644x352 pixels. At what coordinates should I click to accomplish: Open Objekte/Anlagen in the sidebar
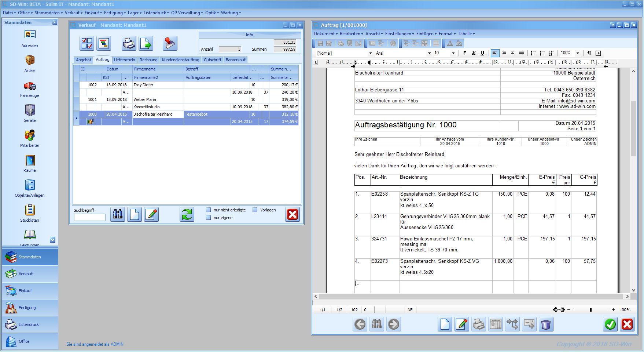30,188
